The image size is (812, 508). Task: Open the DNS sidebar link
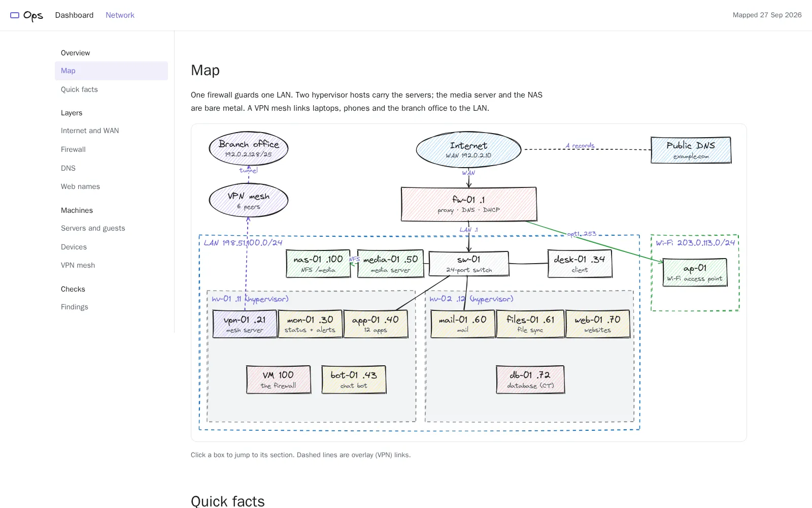coord(68,168)
